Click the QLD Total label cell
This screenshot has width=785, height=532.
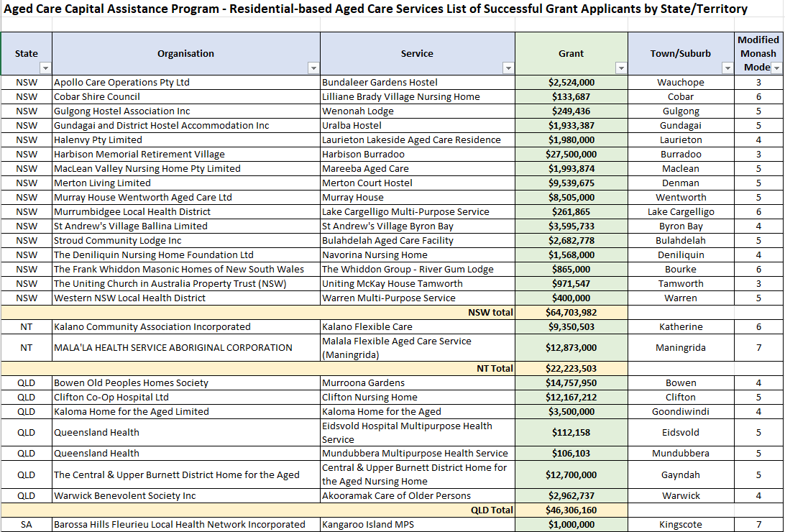point(258,510)
